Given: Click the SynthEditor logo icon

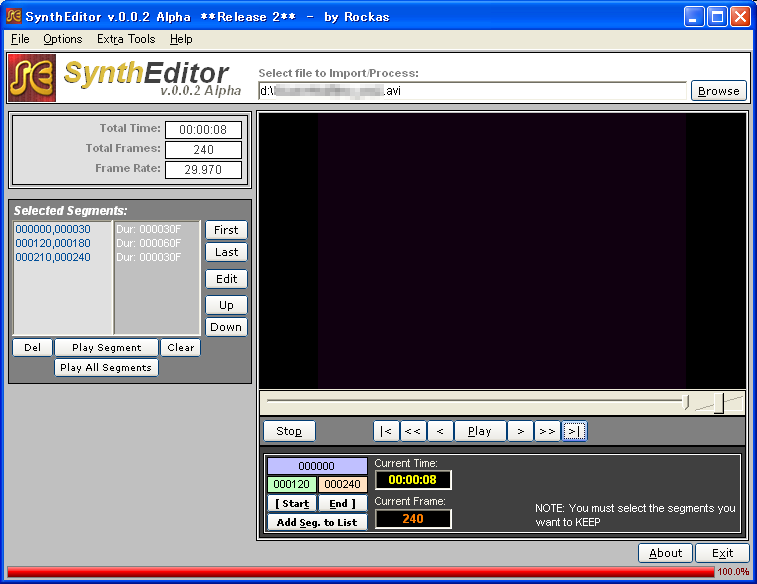Looking at the screenshot, I should tap(32, 78).
